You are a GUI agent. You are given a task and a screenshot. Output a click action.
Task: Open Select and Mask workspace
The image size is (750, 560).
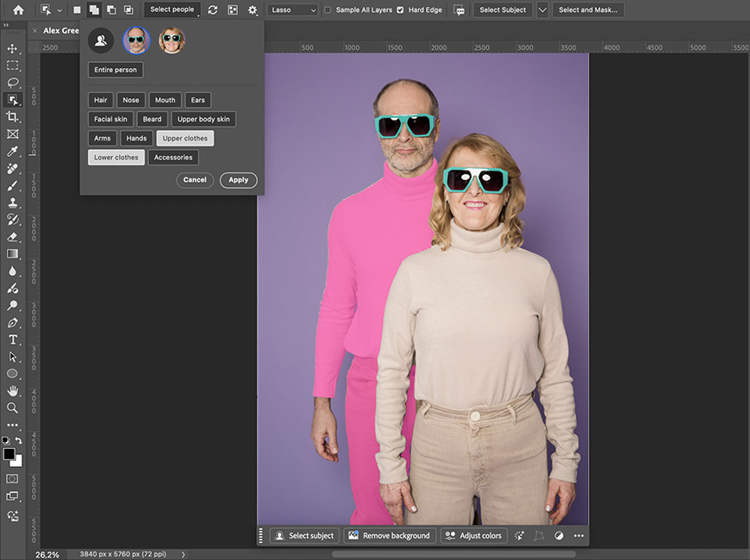pyautogui.click(x=588, y=9)
